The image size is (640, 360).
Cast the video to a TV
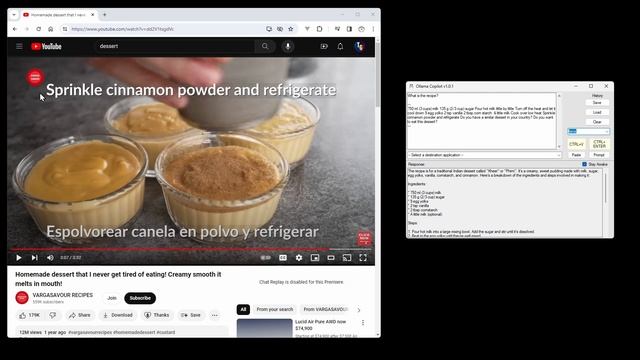[x=347, y=258]
